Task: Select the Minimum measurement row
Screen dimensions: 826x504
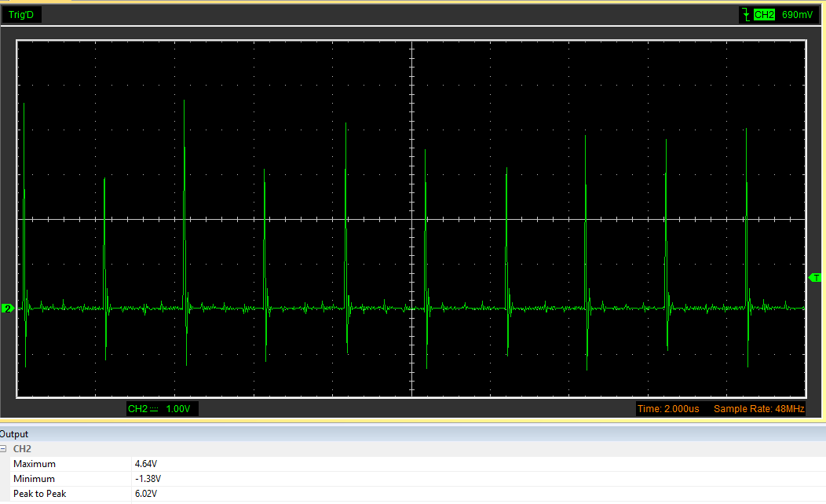Action: coord(34,479)
